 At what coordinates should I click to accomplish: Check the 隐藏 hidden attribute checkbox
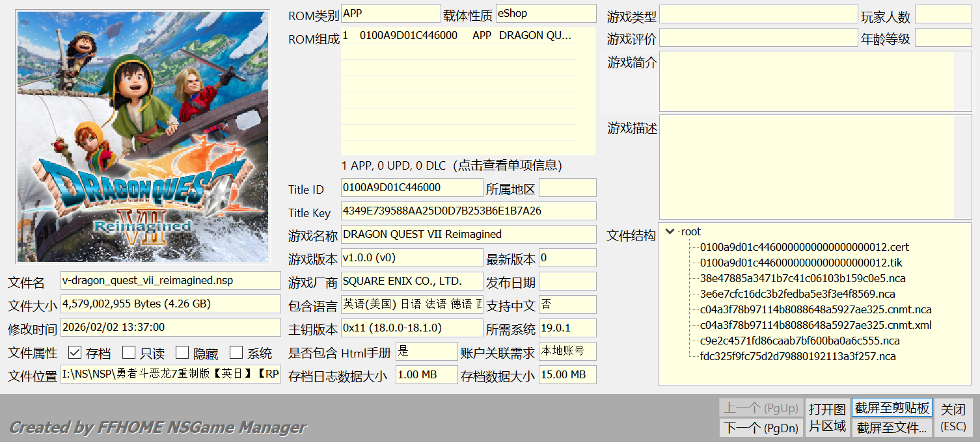(x=182, y=353)
